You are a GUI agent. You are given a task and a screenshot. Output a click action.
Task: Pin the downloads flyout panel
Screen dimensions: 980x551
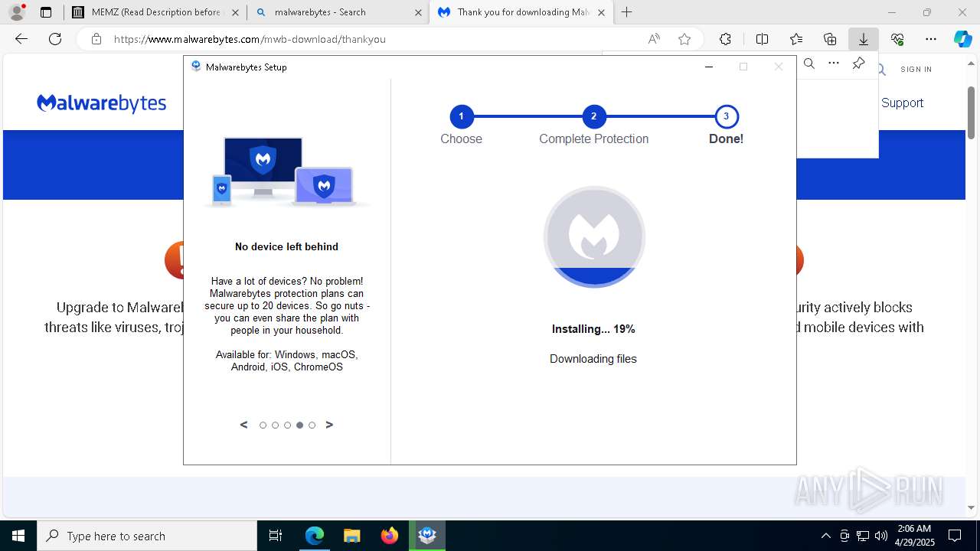coord(858,64)
